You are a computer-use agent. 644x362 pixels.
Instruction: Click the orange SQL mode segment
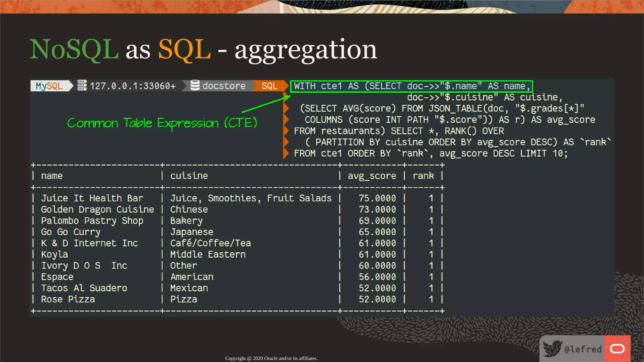269,86
